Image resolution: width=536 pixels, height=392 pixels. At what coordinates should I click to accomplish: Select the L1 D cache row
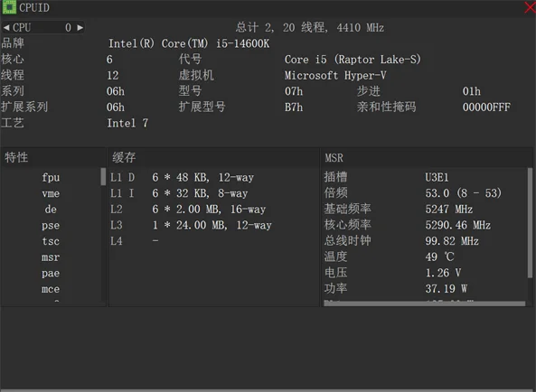(x=182, y=177)
